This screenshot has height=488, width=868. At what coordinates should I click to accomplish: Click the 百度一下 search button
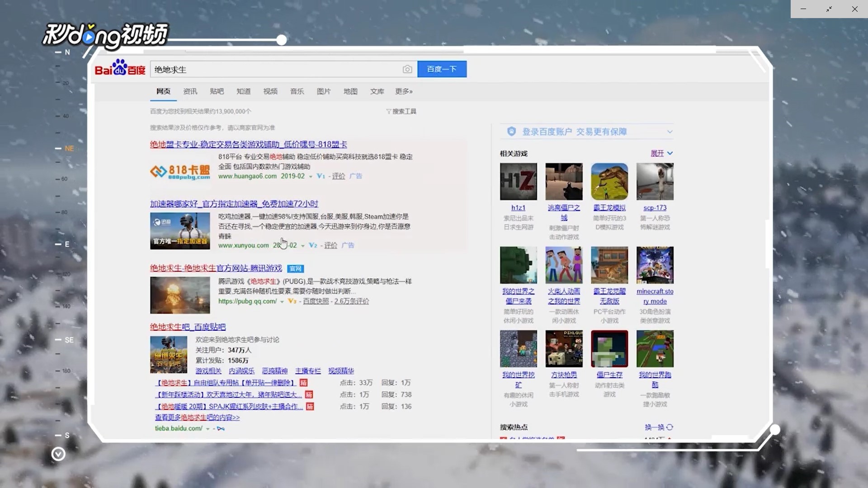(x=442, y=69)
